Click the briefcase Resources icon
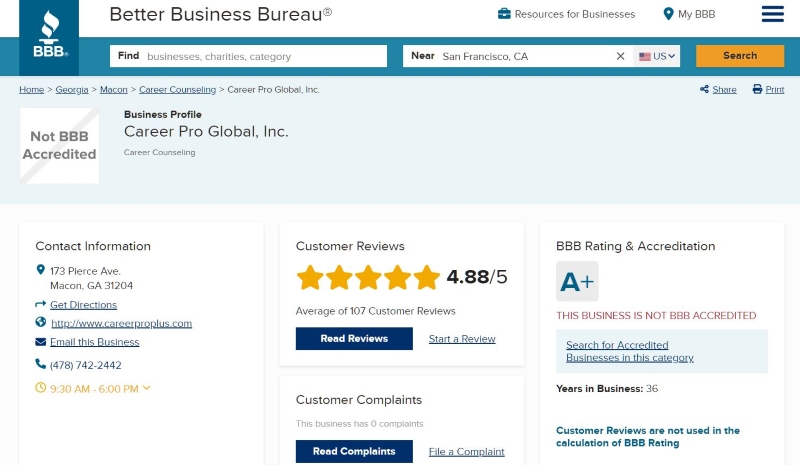This screenshot has width=800, height=465. [x=504, y=14]
